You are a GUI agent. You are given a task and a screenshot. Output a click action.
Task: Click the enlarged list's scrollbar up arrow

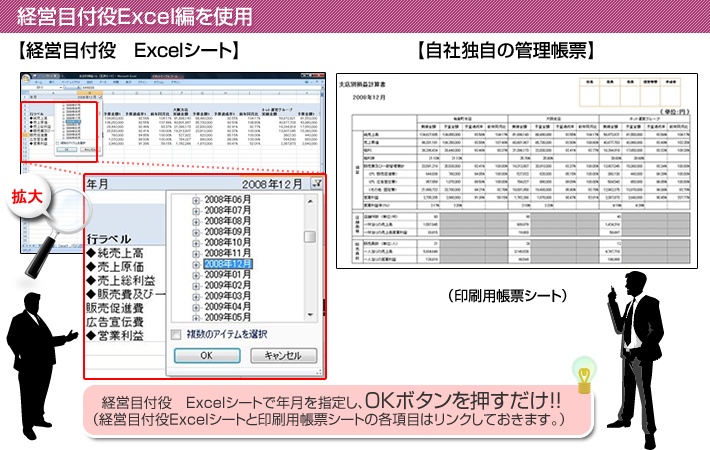click(310, 201)
